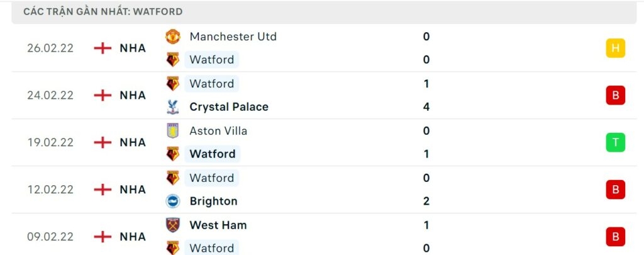
Task: Open the Aston Villa team link
Action: click(x=218, y=131)
